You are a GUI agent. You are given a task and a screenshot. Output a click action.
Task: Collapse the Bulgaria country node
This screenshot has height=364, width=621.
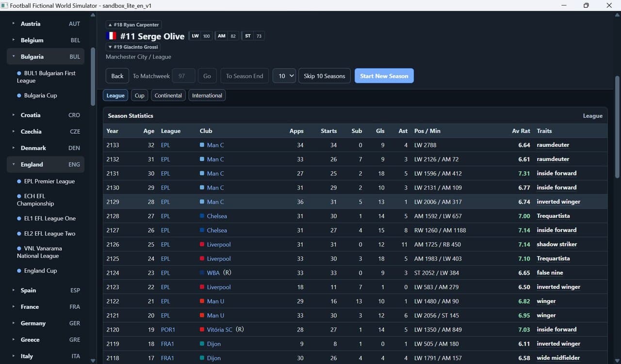(x=14, y=57)
